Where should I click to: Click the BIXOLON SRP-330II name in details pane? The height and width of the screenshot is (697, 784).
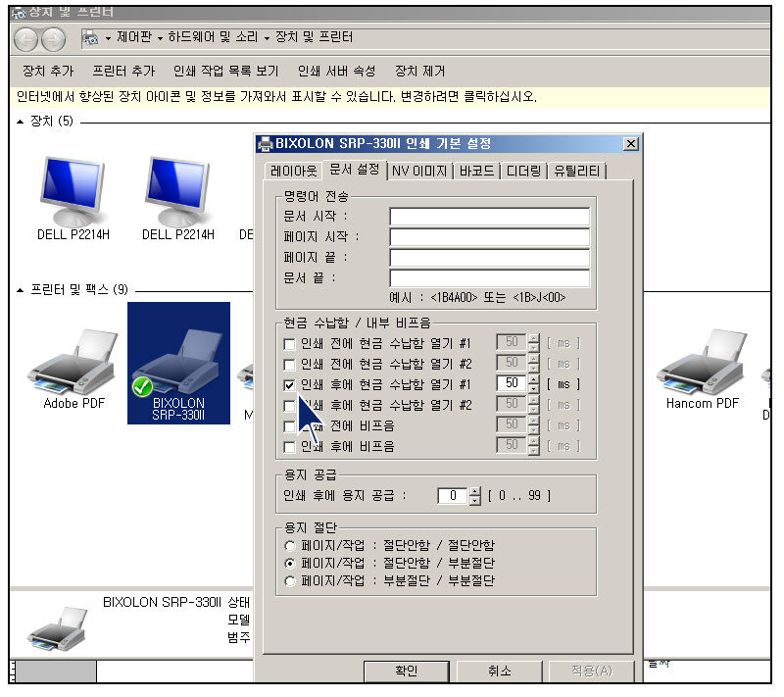pyautogui.click(x=162, y=603)
